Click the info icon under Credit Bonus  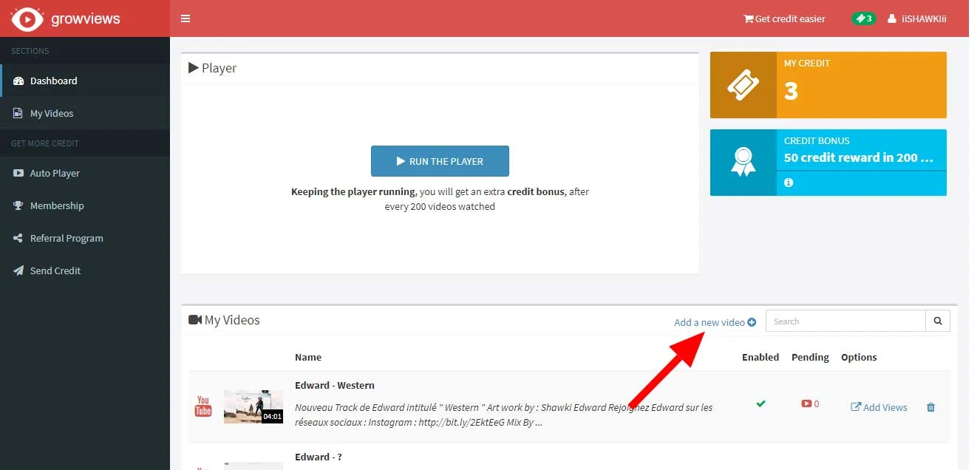[789, 183]
